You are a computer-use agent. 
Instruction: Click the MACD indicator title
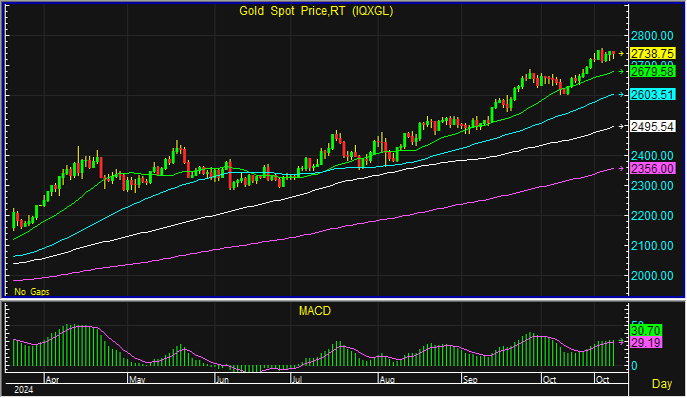point(315,311)
